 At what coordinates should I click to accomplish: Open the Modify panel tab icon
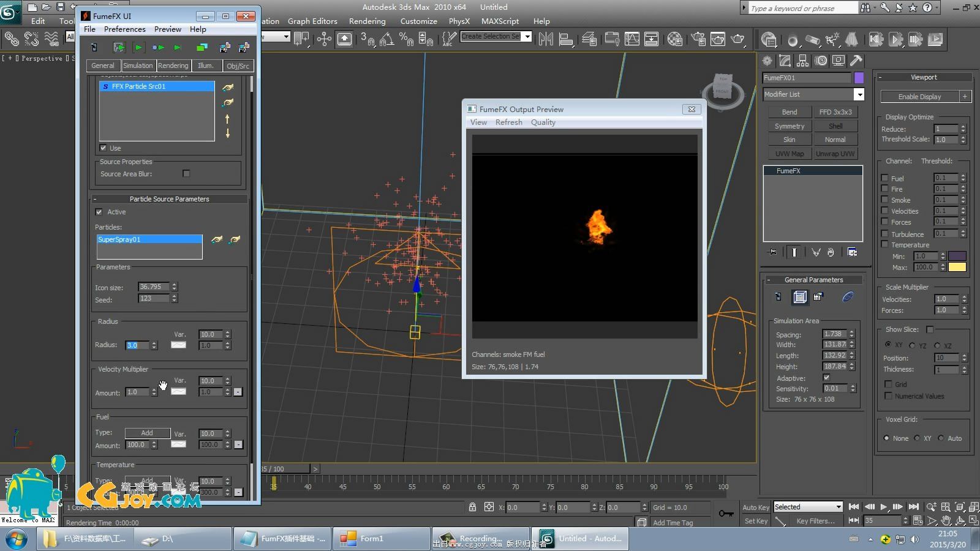pyautogui.click(x=785, y=61)
